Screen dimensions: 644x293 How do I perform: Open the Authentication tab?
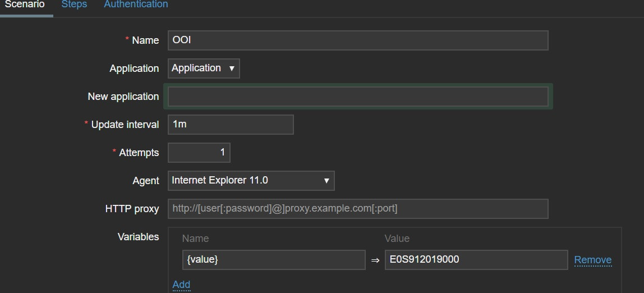click(136, 4)
